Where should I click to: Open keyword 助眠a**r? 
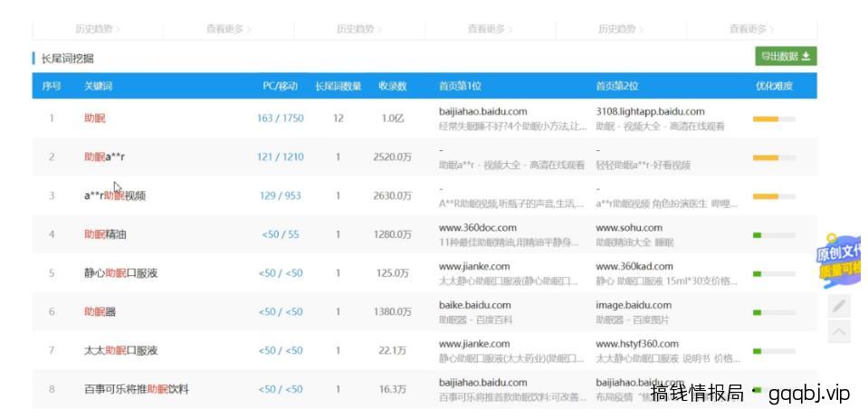[x=105, y=157]
